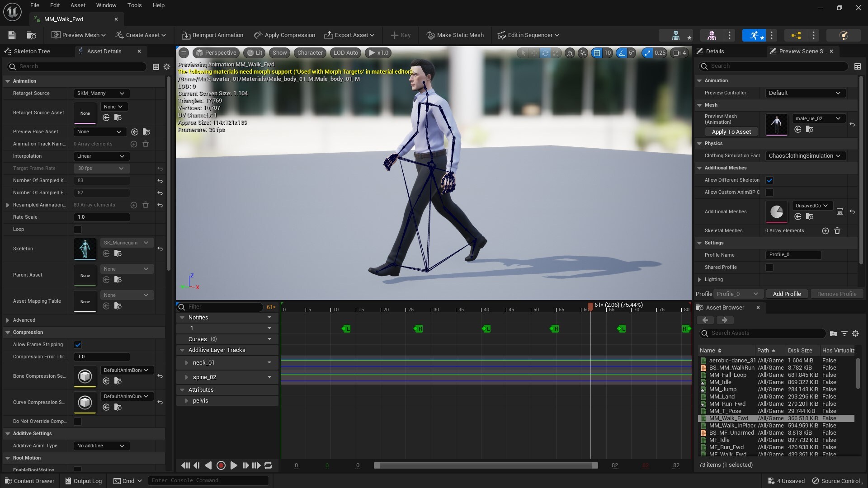This screenshot has height=488, width=868.
Task: Disable Allow Different Skeleton checkbox
Action: tap(769, 180)
